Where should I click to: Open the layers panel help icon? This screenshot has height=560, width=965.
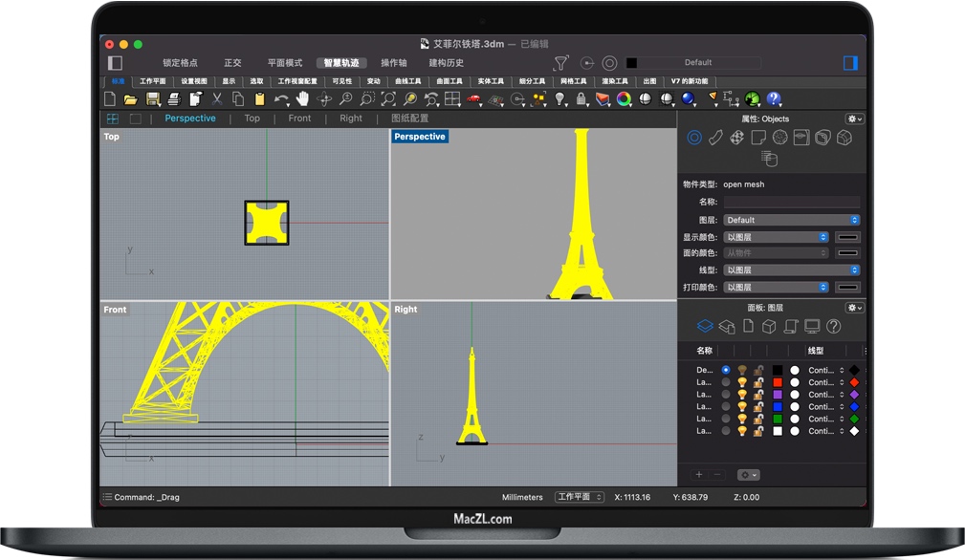tap(833, 327)
